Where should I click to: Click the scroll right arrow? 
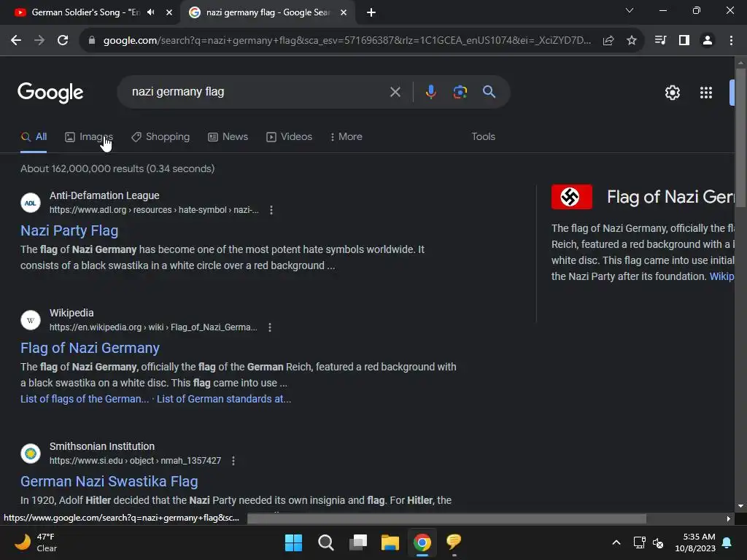point(729,518)
